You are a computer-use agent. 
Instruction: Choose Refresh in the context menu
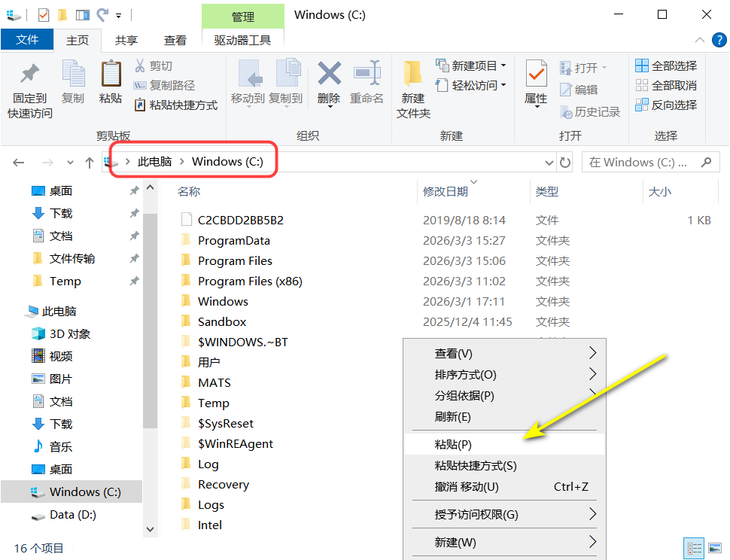pyautogui.click(x=505, y=417)
